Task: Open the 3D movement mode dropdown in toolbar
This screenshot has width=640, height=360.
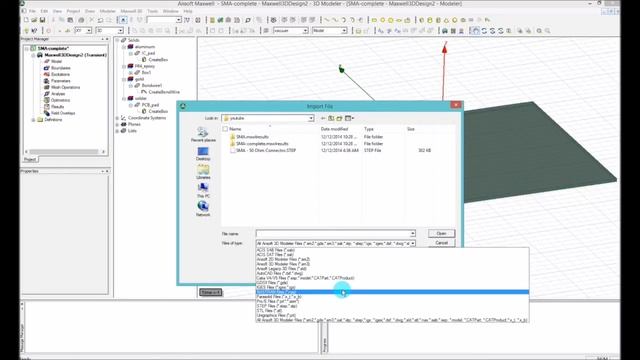Action: point(120,31)
